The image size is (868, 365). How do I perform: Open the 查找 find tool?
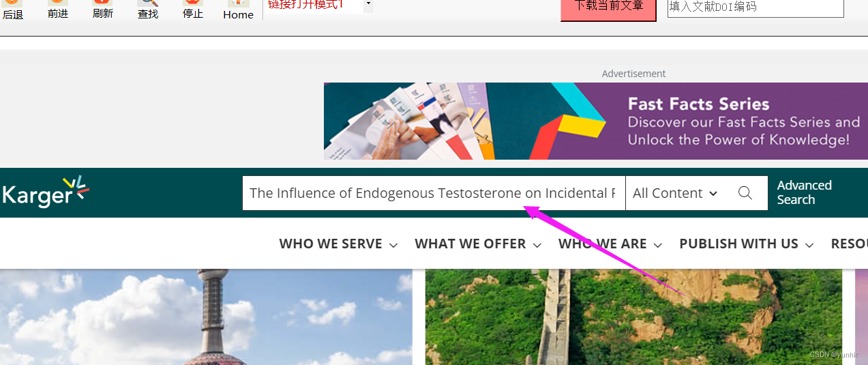point(148,10)
